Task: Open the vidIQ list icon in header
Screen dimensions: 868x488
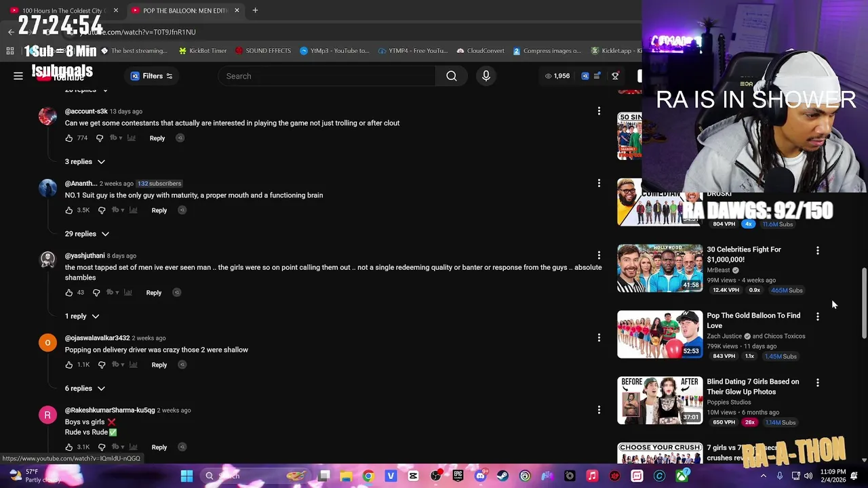Action: 597,76
